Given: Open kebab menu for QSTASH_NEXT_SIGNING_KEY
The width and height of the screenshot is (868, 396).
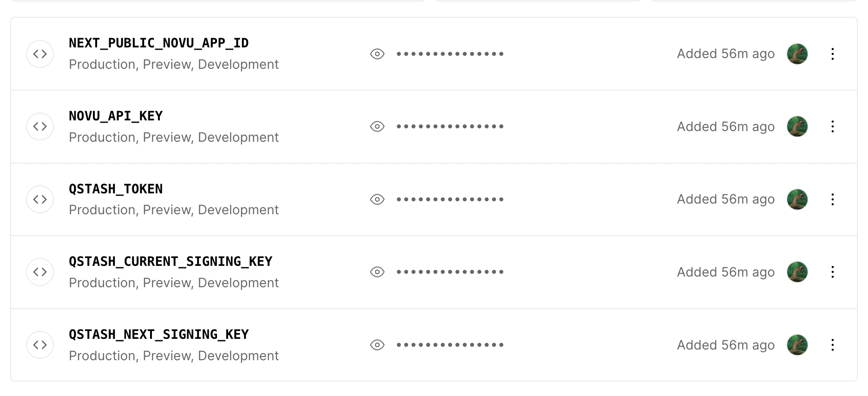Looking at the screenshot, I should point(833,345).
